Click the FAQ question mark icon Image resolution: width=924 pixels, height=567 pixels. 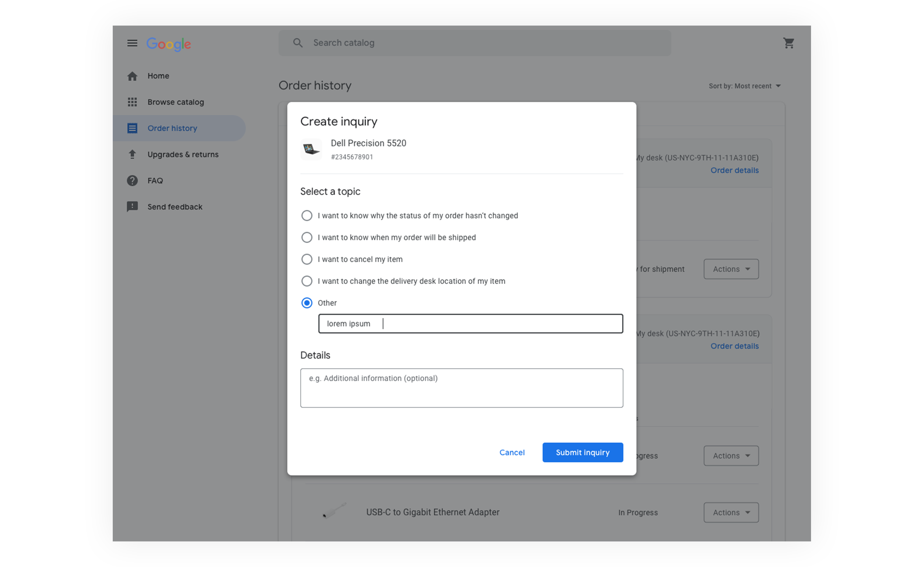click(x=132, y=181)
